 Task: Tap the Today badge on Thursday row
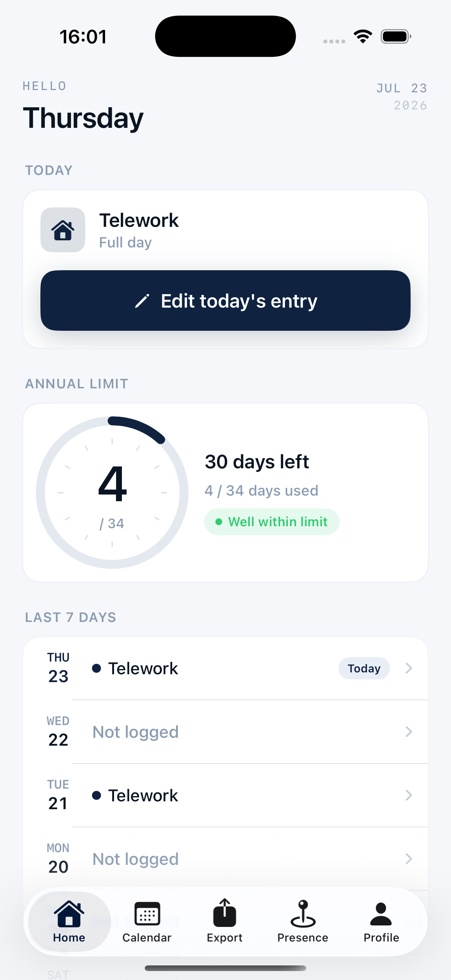364,668
